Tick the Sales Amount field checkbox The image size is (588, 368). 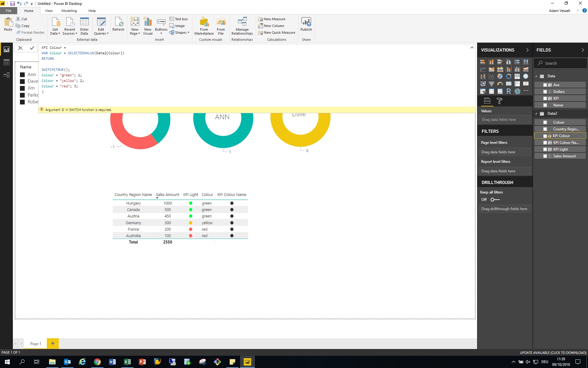[545, 156]
